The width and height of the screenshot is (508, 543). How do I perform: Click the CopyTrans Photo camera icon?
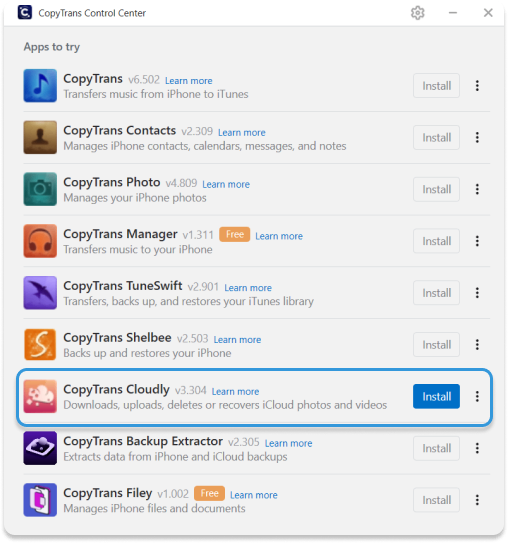[x=40, y=189]
